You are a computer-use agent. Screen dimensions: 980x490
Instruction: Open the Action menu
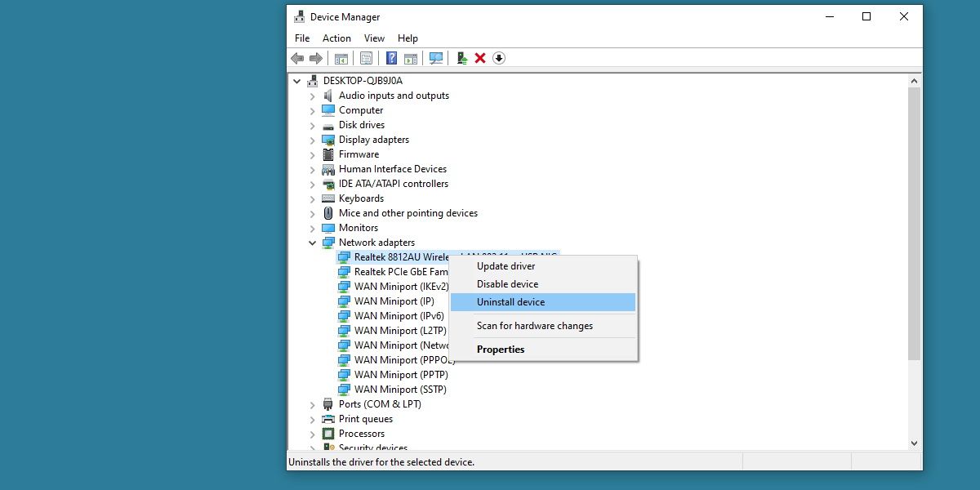point(336,38)
